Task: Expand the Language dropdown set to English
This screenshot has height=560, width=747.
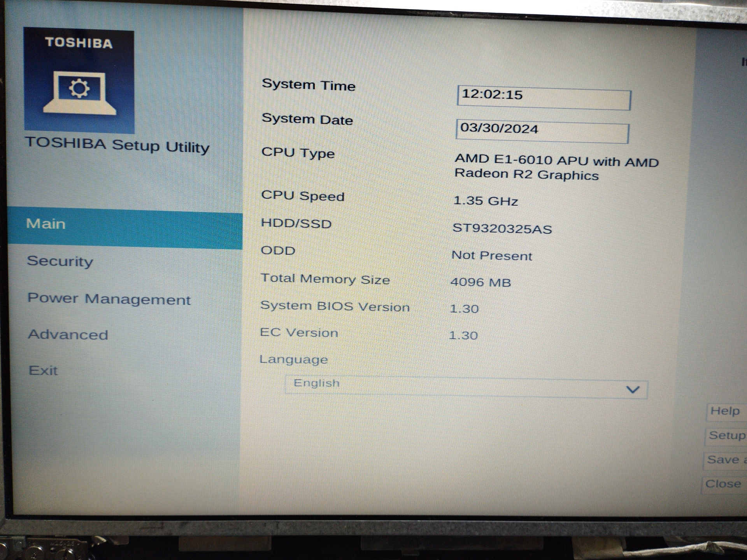Action: (466, 387)
